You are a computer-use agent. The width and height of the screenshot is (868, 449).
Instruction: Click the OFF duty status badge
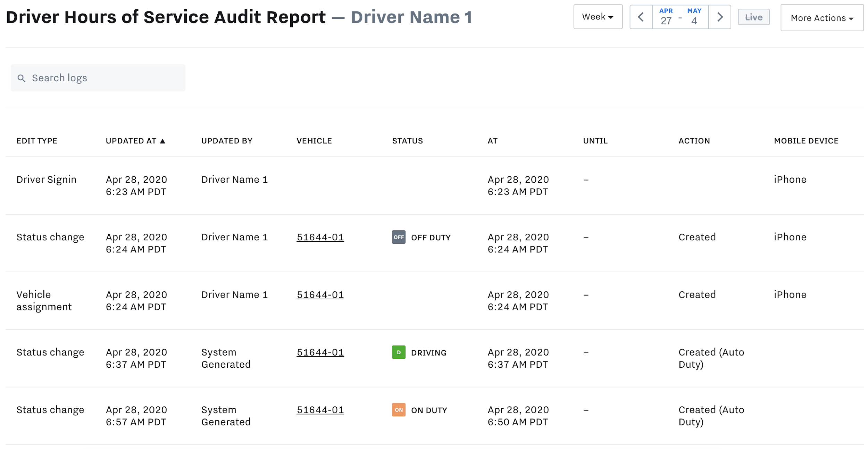398,237
